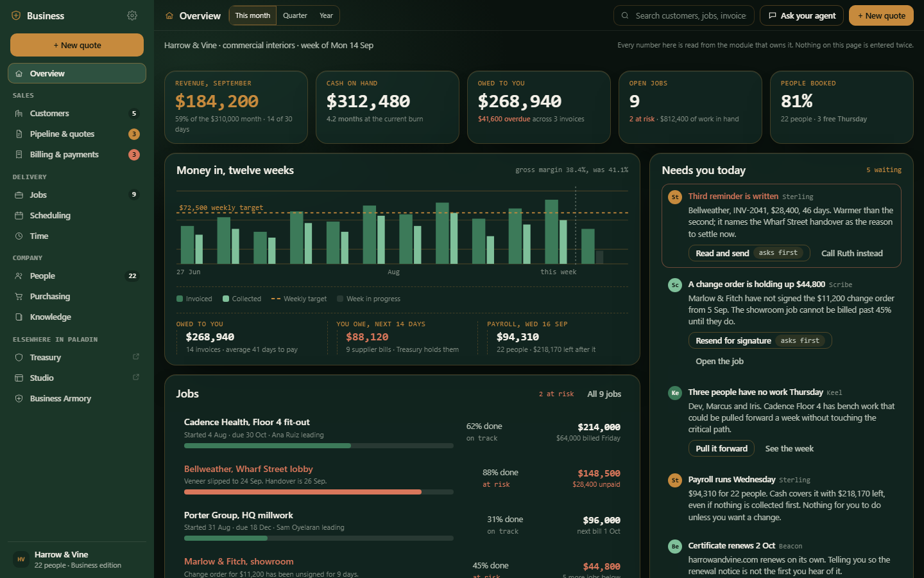Click the Open the job link
This screenshot has width=924, height=578.
click(719, 361)
